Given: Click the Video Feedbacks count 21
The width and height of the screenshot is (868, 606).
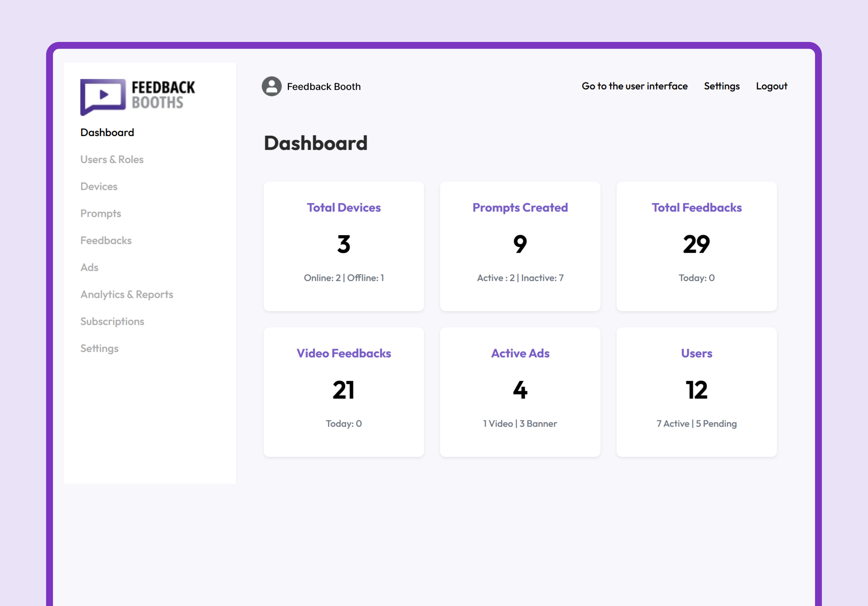Looking at the screenshot, I should [x=344, y=390].
